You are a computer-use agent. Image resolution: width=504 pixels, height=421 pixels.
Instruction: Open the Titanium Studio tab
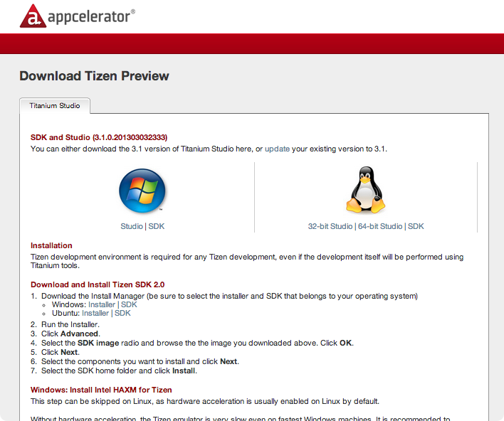[55, 106]
